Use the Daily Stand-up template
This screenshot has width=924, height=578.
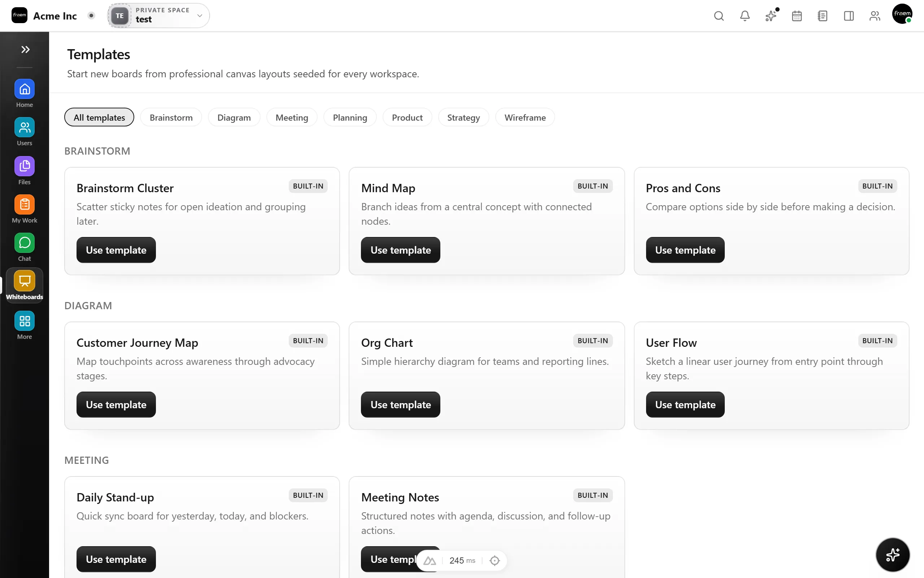[x=116, y=559]
